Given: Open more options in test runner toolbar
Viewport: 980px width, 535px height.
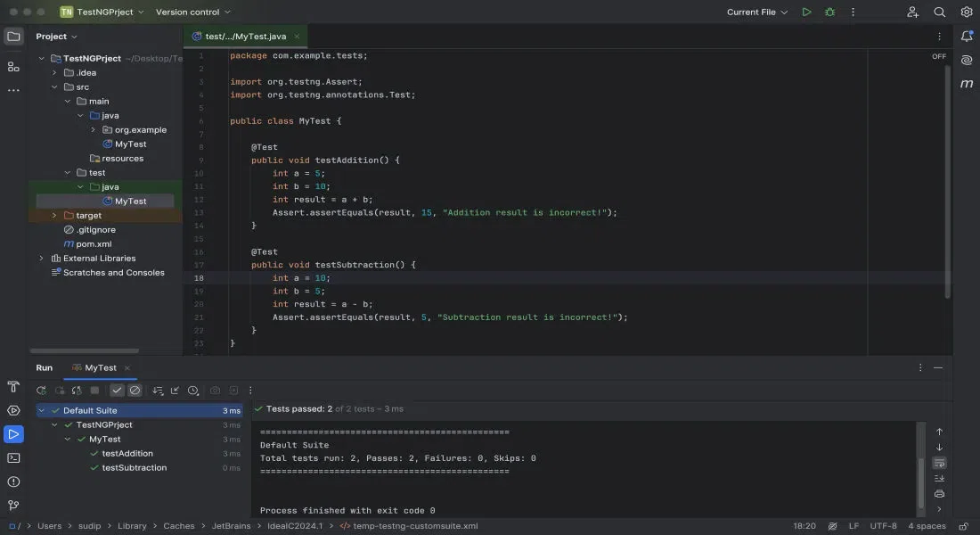Looking at the screenshot, I should coord(250,391).
